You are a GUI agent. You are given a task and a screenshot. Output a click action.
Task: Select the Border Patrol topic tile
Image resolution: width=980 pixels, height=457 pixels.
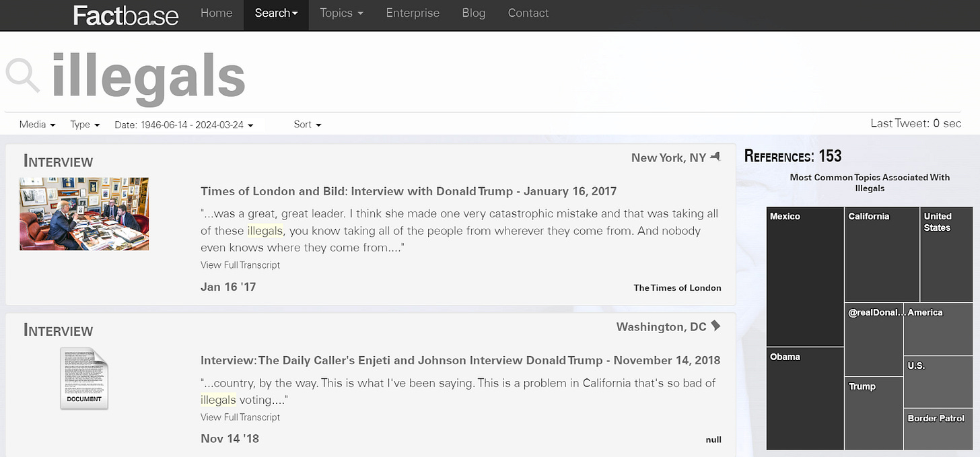tap(938, 429)
